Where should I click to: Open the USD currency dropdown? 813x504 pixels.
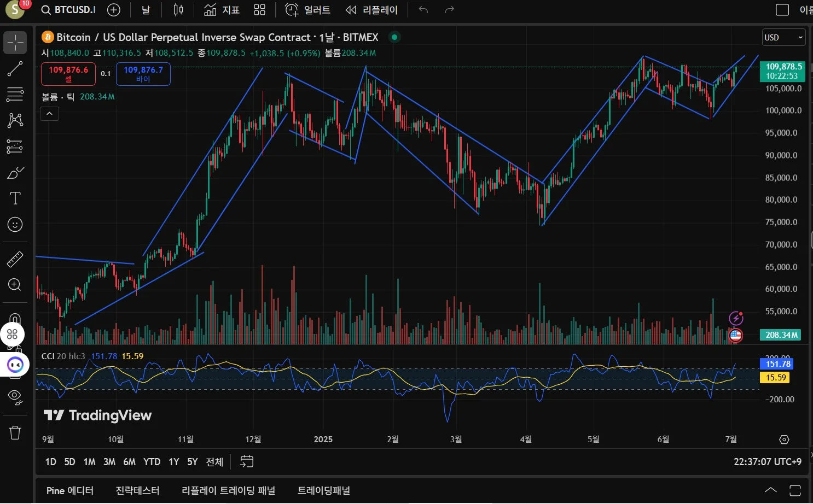pos(783,37)
